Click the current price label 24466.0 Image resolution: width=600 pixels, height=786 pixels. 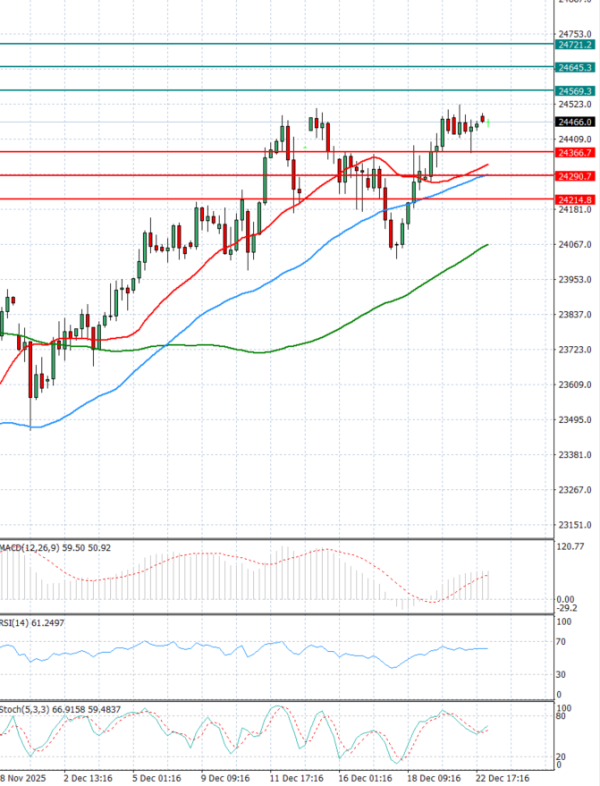tap(576, 122)
